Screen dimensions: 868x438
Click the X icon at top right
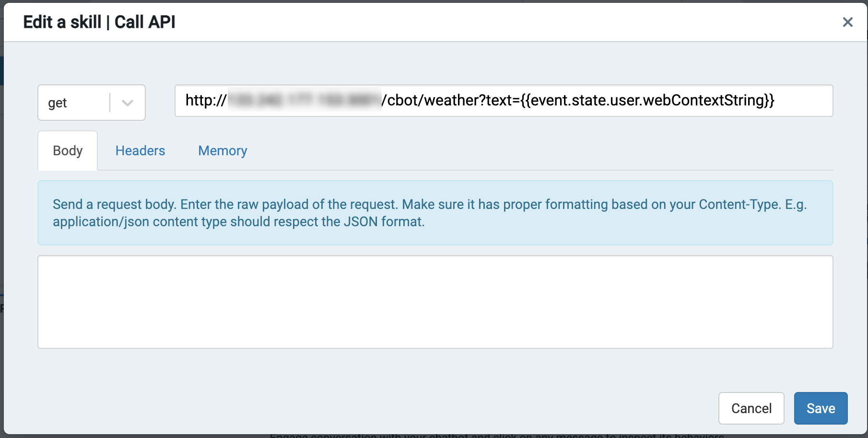pos(848,22)
